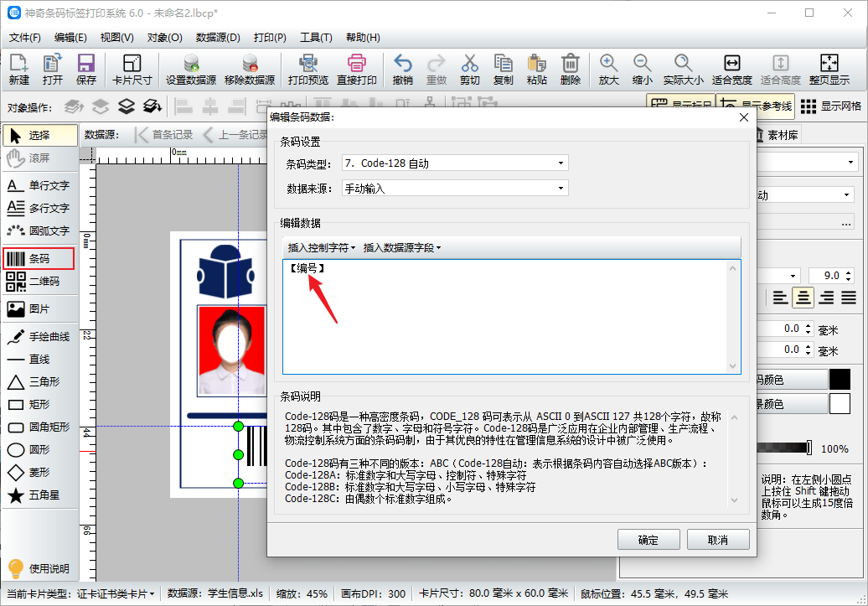Click the 保存 (Save) toolbar icon

coord(86,69)
